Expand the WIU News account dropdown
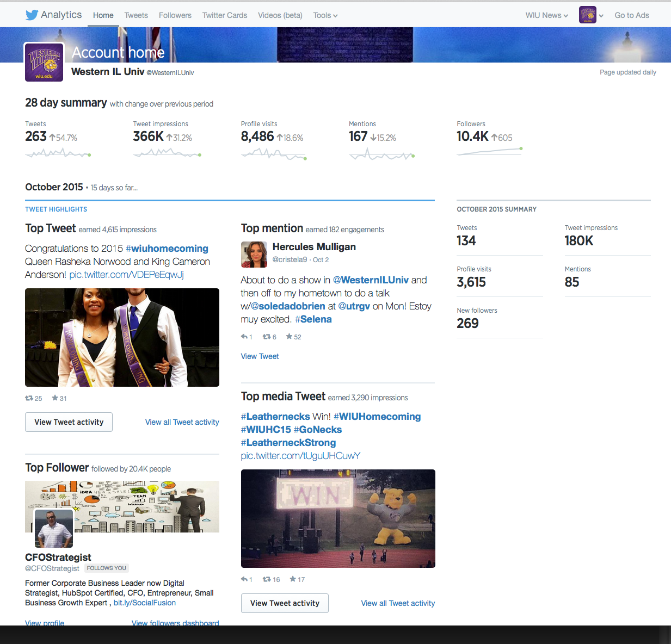Viewport: 671px width, 644px height. (x=546, y=15)
